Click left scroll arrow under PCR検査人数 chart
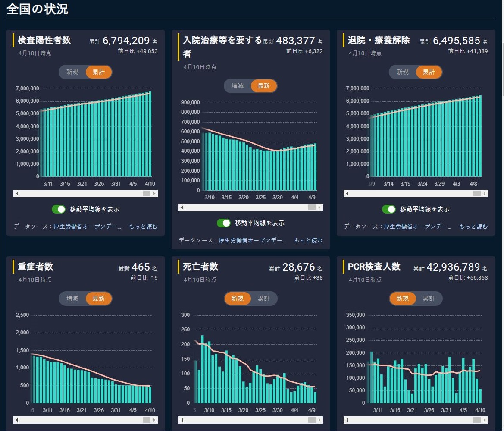This screenshot has width=504, height=431. click(x=347, y=420)
